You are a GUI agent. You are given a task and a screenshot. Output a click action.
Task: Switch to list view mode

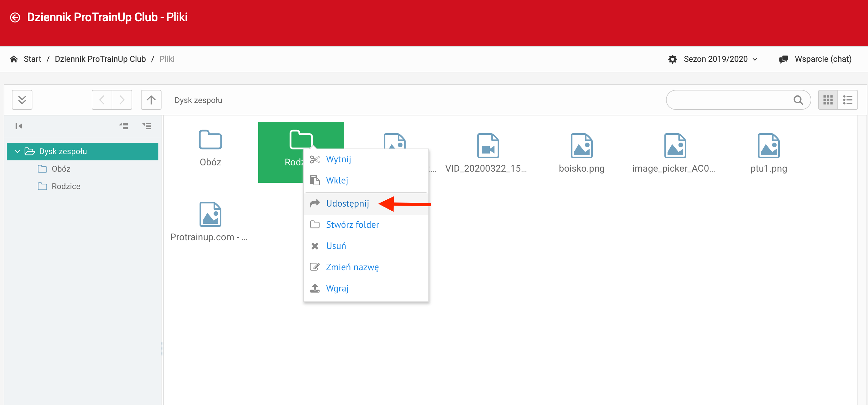pyautogui.click(x=847, y=100)
